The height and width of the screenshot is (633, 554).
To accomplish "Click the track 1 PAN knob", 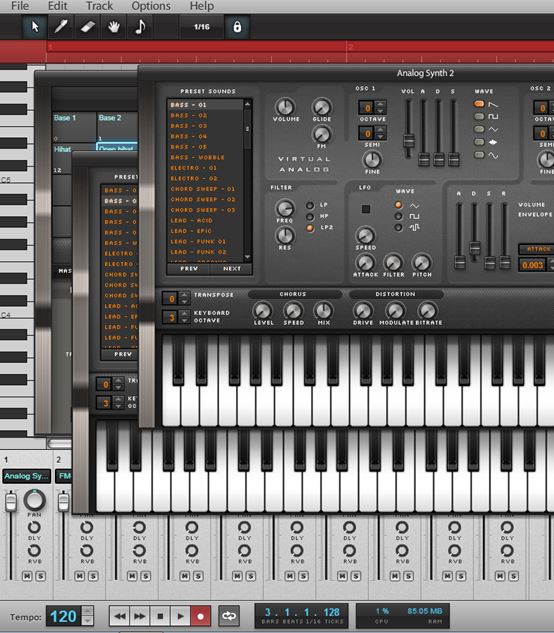I will coord(35,500).
